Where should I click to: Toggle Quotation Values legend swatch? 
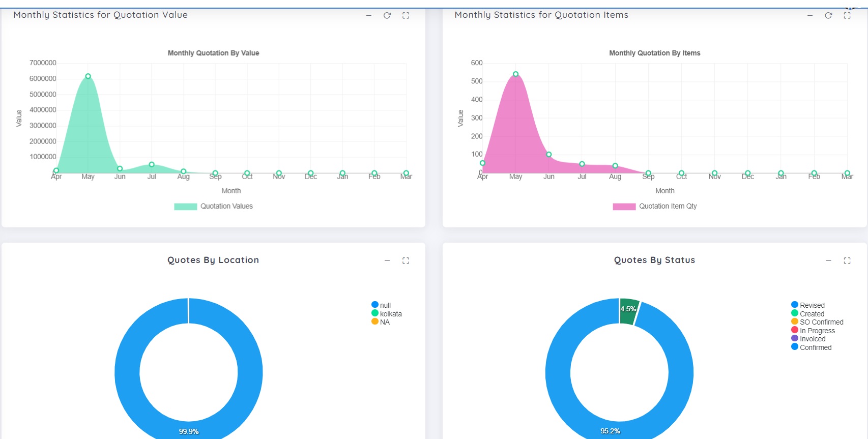(185, 207)
